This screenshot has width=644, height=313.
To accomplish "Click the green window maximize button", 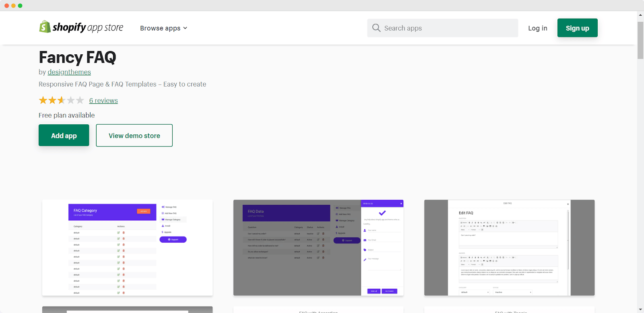I will (20, 6).
